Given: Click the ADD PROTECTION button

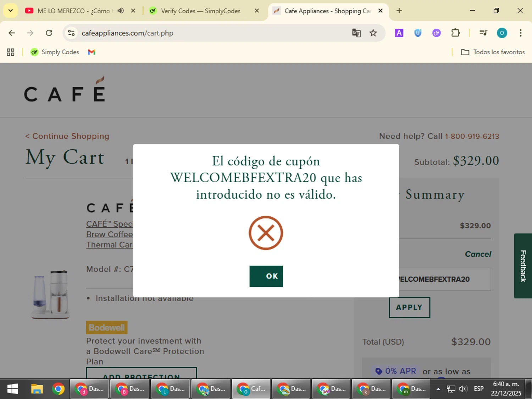Looking at the screenshot, I should tap(142, 373).
